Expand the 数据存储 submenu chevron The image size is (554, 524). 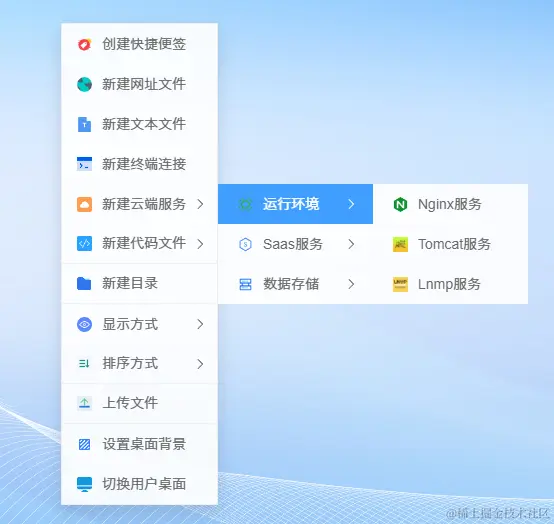pyautogui.click(x=351, y=284)
